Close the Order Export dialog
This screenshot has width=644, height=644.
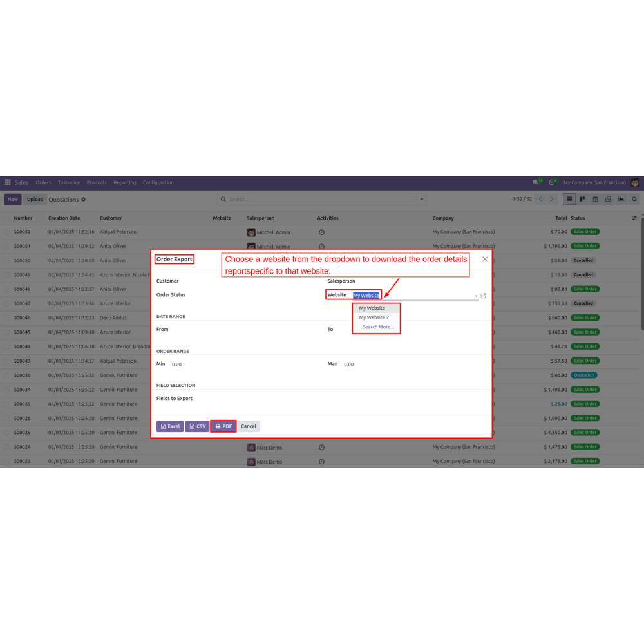(x=485, y=259)
